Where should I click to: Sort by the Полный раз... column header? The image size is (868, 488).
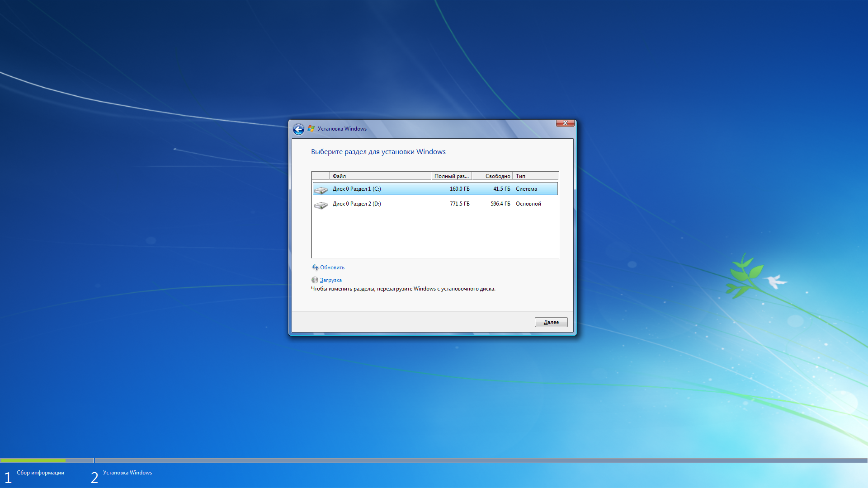point(451,176)
